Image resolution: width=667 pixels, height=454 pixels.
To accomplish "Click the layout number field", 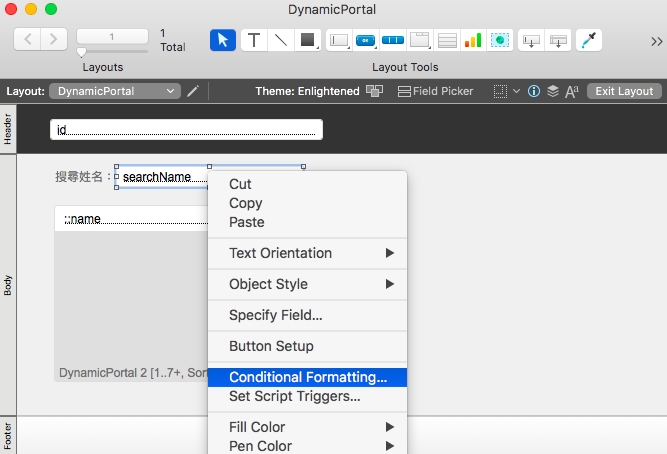I will pos(112,37).
